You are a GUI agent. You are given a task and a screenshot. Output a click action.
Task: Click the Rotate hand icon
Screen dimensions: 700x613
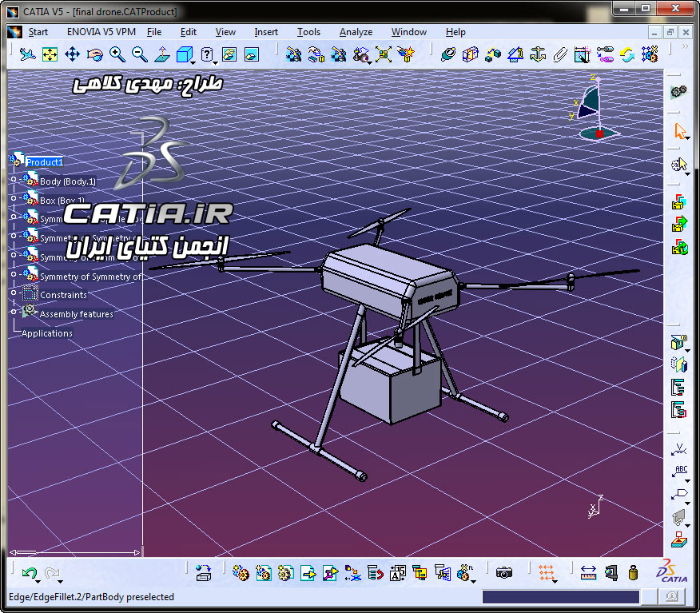[94, 54]
